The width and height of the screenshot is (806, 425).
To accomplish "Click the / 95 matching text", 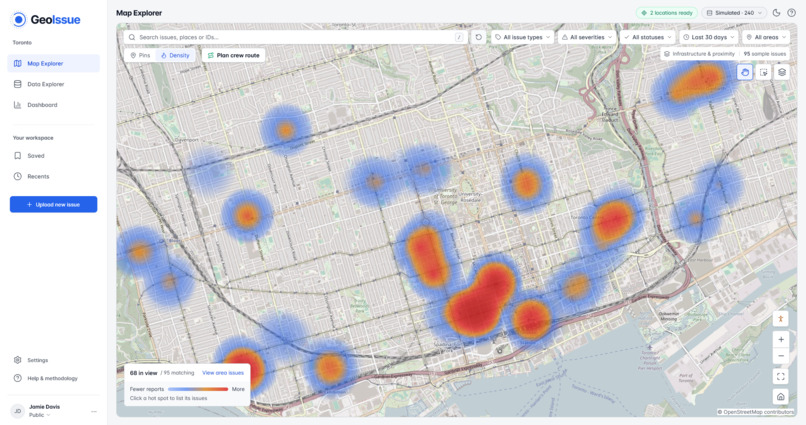I will 177,373.
